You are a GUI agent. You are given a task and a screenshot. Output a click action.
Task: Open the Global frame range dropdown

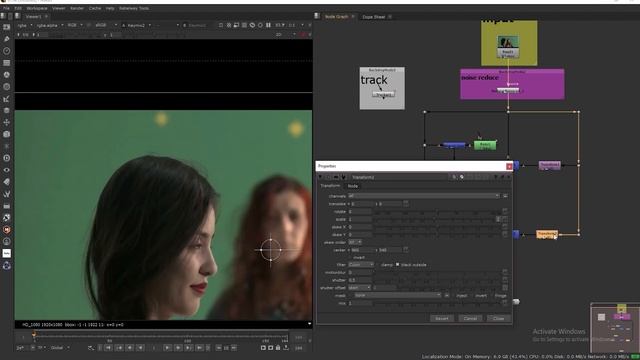[60, 348]
